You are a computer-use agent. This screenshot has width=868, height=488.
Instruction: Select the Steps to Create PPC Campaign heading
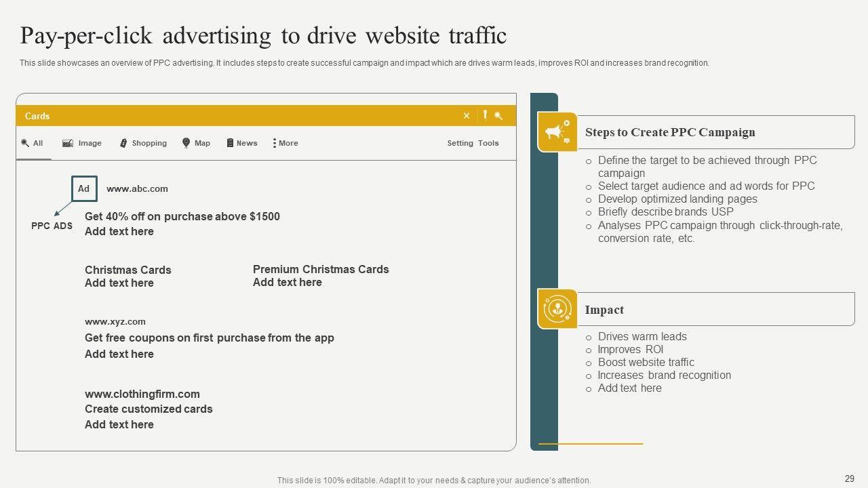(669, 132)
